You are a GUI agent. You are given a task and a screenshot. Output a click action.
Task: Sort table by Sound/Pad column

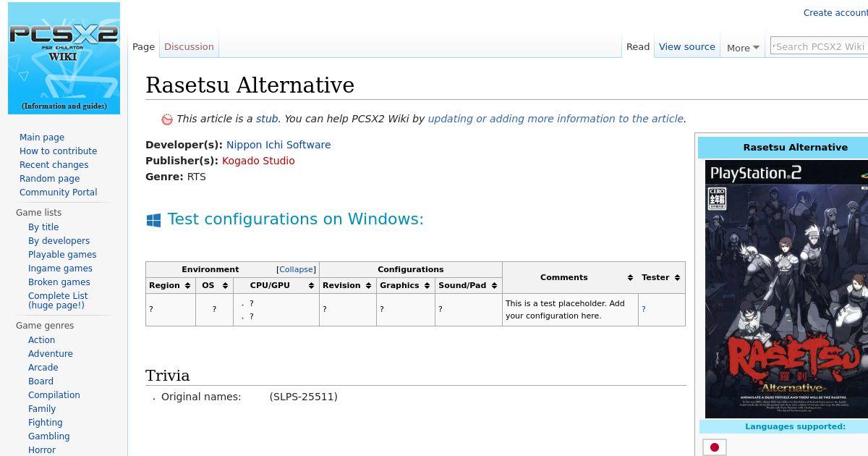pyautogui.click(x=469, y=286)
